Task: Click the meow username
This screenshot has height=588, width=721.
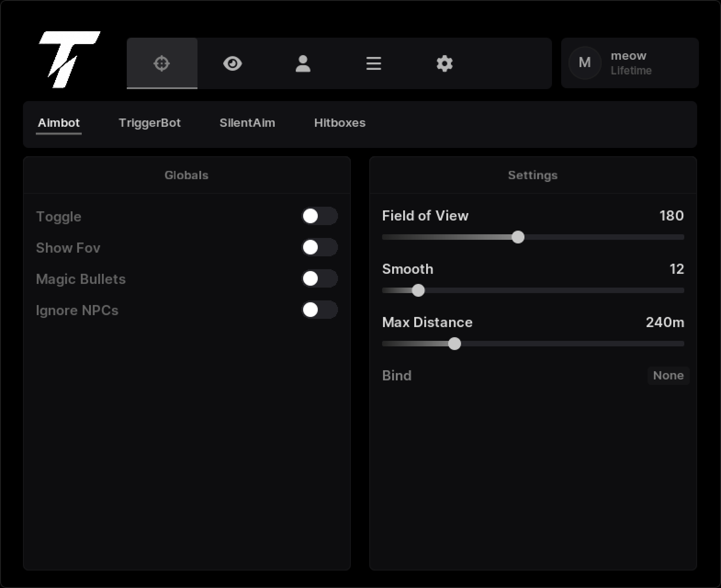Action: 628,56
